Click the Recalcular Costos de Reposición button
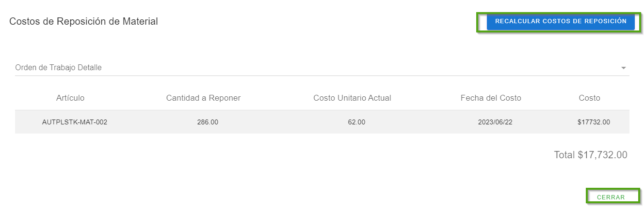Viewport: 644px width, 211px height. pos(560,21)
